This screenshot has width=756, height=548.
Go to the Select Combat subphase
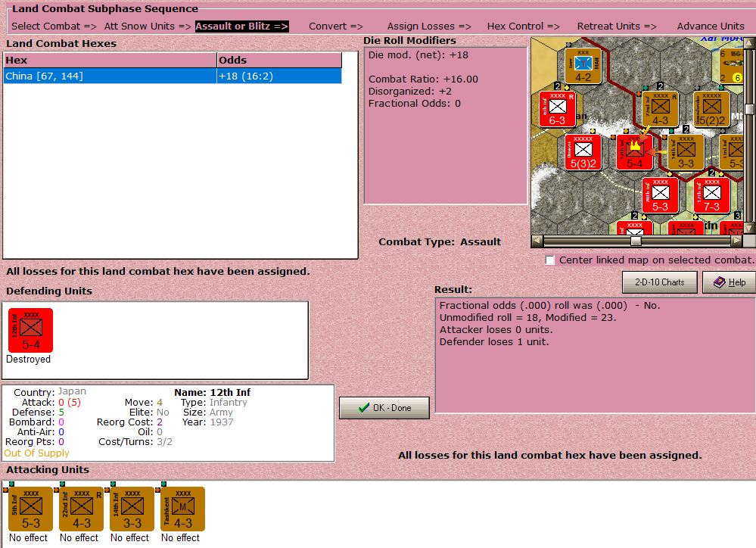pyautogui.click(x=54, y=26)
